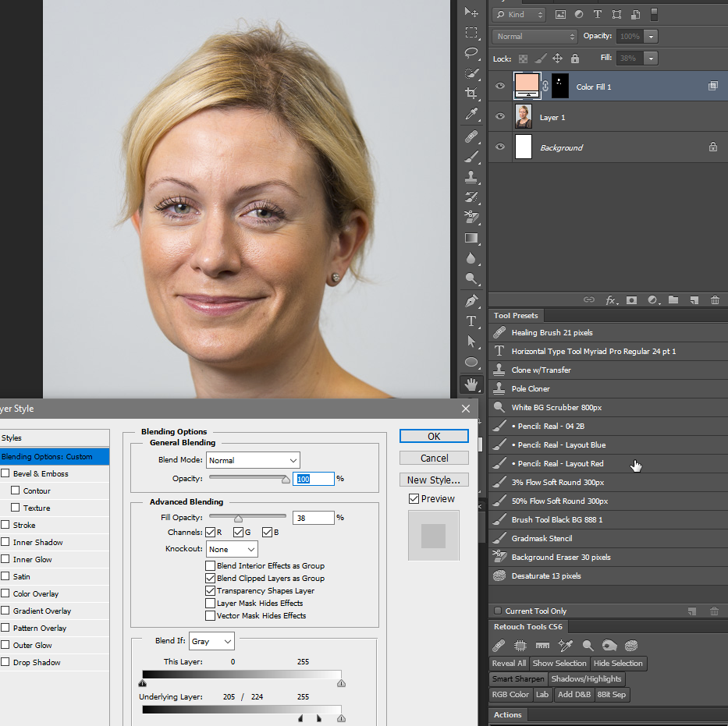Select the Pen tool in the toolbar
728x726 pixels.
[471, 301]
